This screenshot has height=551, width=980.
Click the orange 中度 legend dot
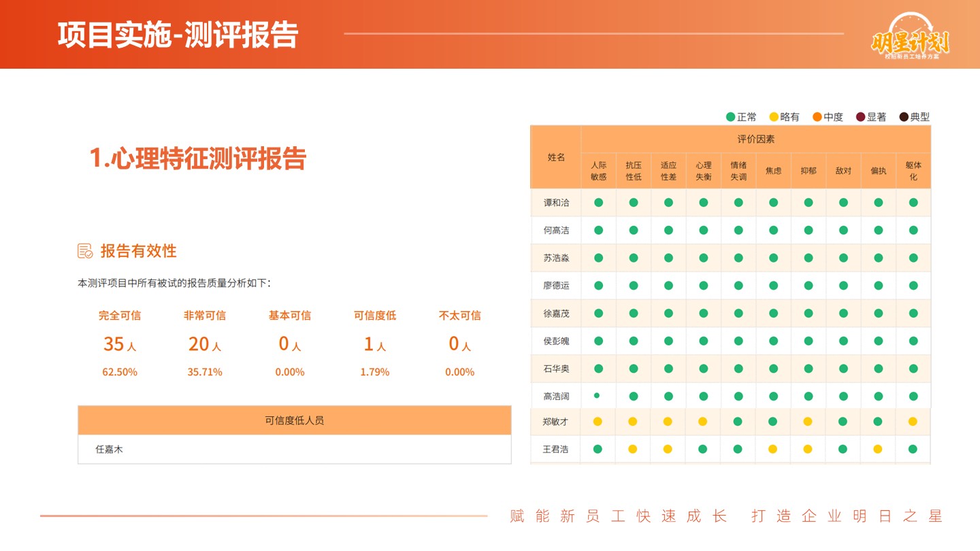pyautogui.click(x=817, y=117)
